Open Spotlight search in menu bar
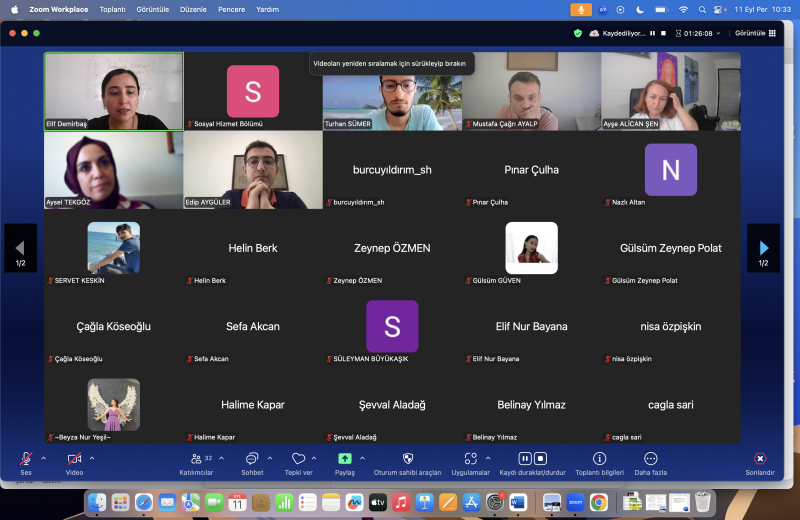Screen dimensions: 800x520 [702, 9]
